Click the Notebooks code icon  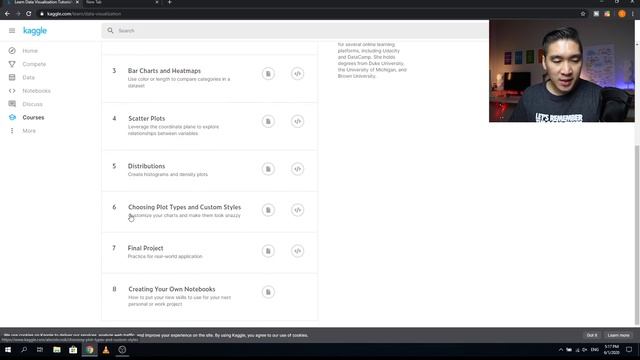pos(12,91)
